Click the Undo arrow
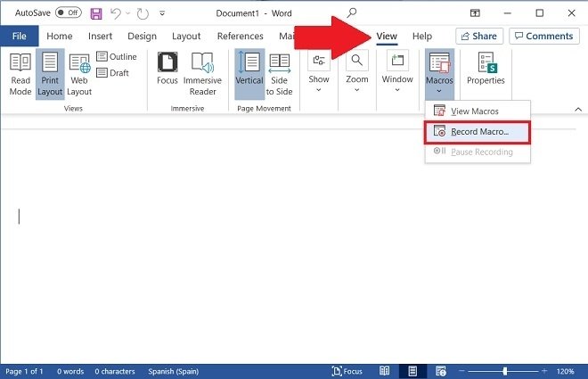Image resolution: width=588 pixels, height=379 pixels. (x=116, y=14)
